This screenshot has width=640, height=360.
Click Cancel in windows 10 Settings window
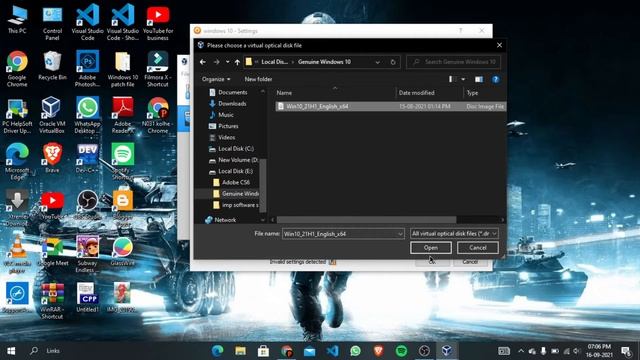pyautogui.click(x=470, y=262)
